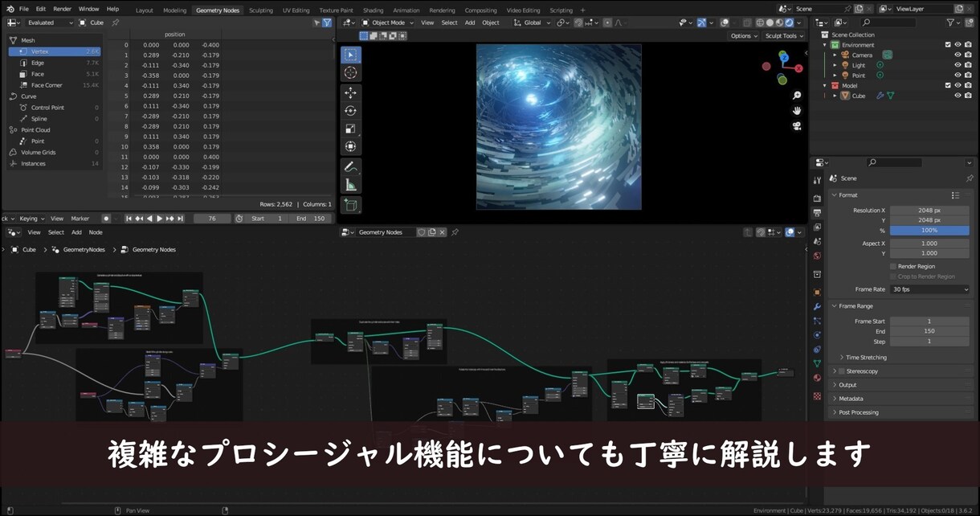This screenshot has height=516, width=980.
Task: Switch to the Scripting workspace tab
Action: [x=561, y=10]
